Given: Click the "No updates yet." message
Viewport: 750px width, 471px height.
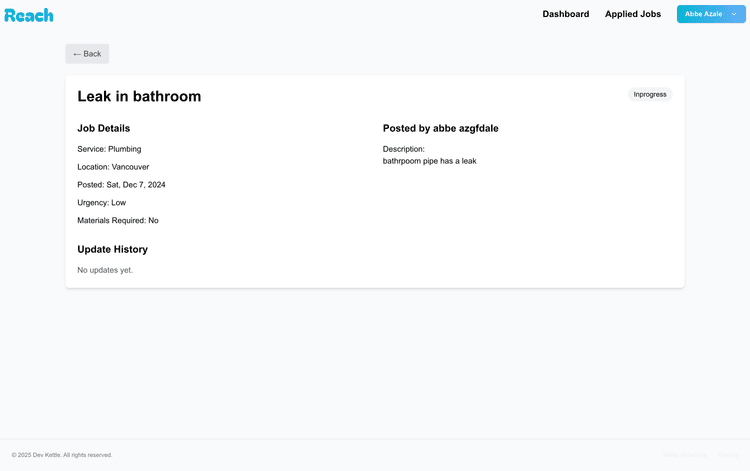Looking at the screenshot, I should pos(105,270).
